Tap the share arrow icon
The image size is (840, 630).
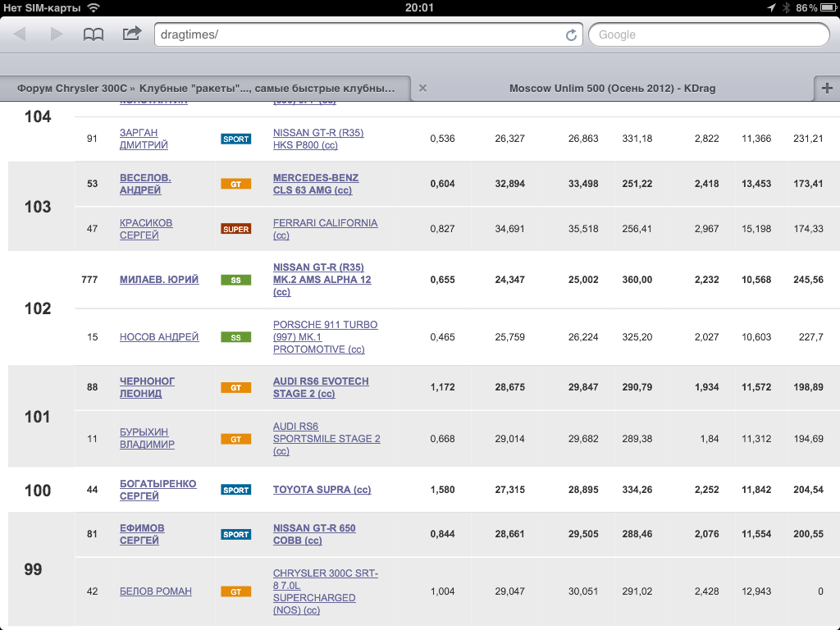pos(132,34)
